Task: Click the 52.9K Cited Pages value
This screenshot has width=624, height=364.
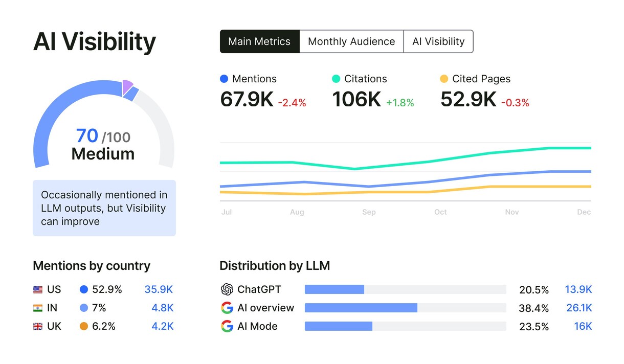Action: 469,99
